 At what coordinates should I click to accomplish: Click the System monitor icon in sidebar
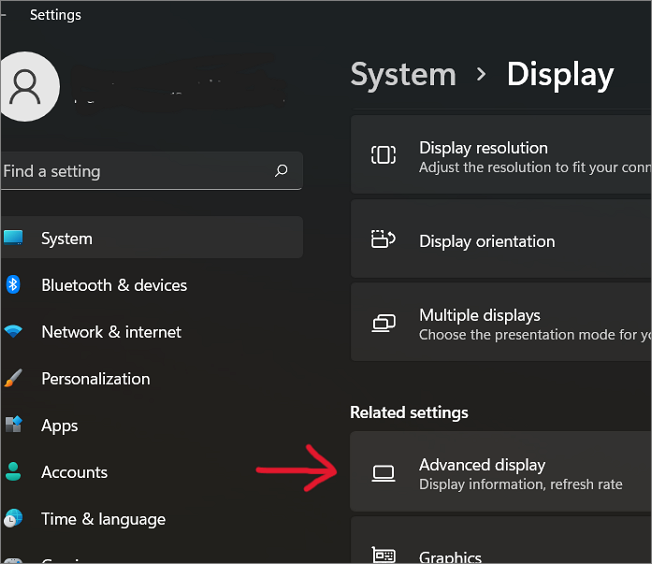pyautogui.click(x=13, y=237)
